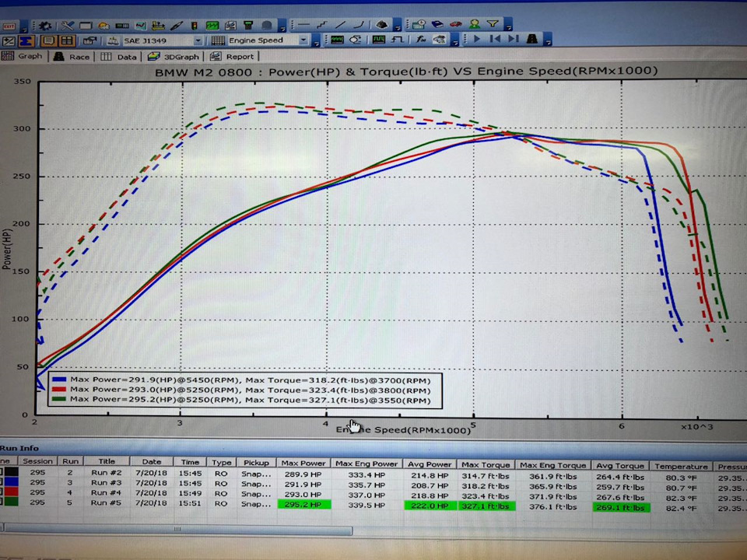
Task: Click the Session column header
Action: [x=37, y=461]
